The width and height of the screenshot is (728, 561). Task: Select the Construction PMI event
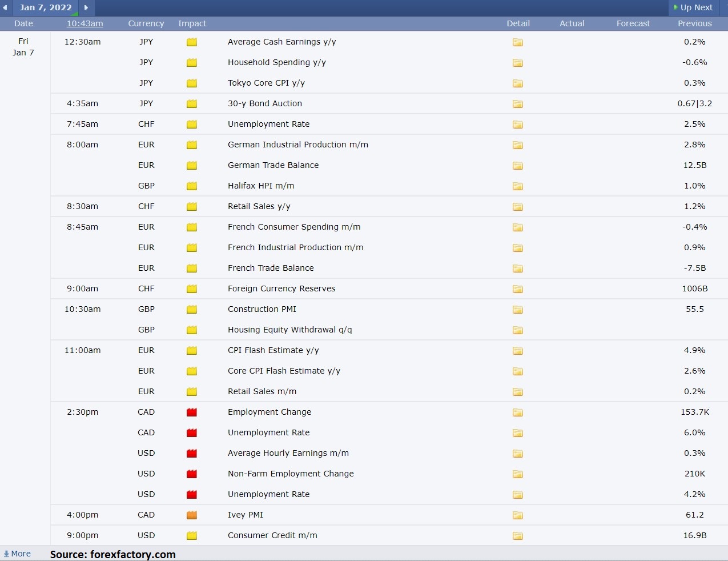tap(262, 309)
